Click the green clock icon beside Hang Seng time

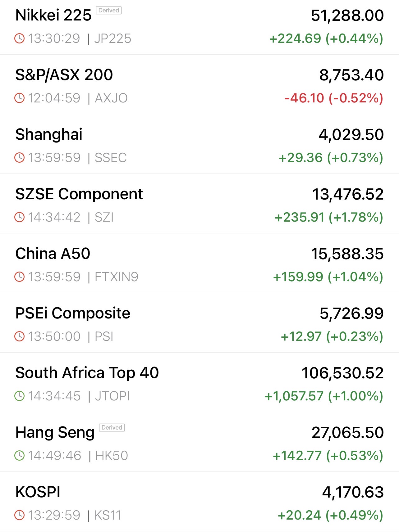pos(20,456)
